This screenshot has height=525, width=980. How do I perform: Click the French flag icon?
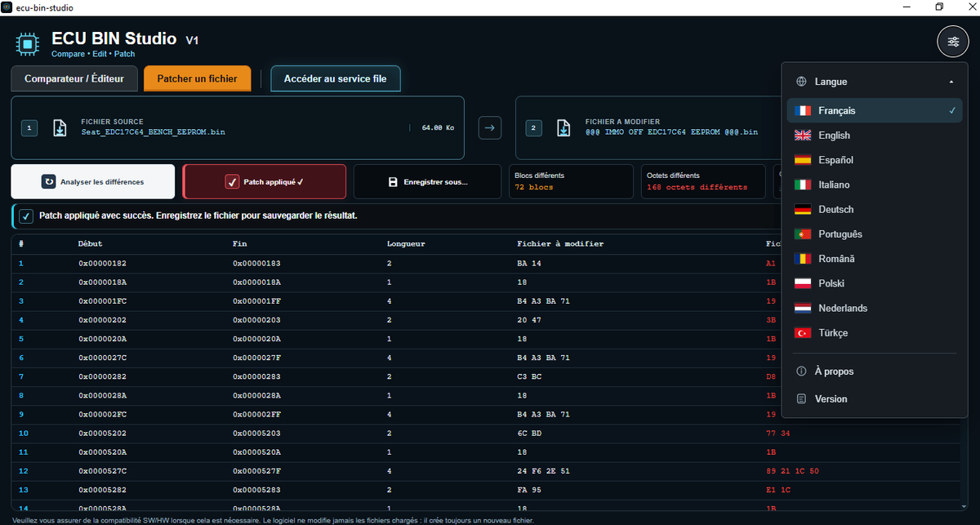(x=804, y=111)
